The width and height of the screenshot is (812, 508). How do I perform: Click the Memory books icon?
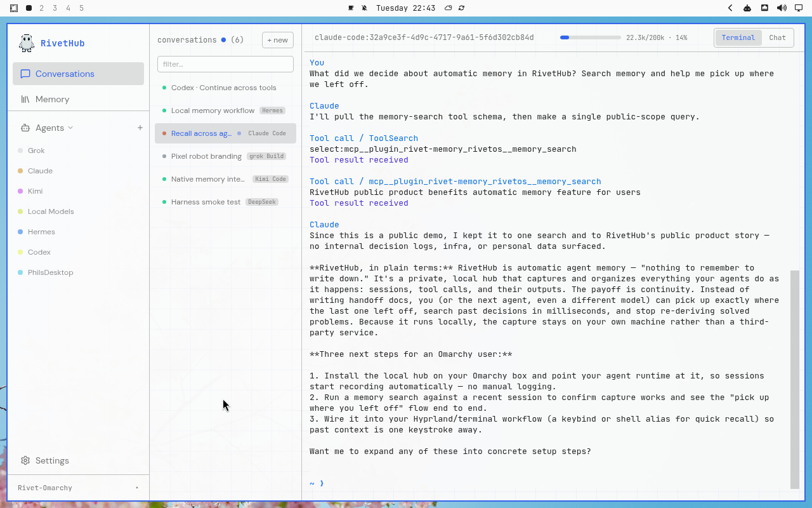25,99
